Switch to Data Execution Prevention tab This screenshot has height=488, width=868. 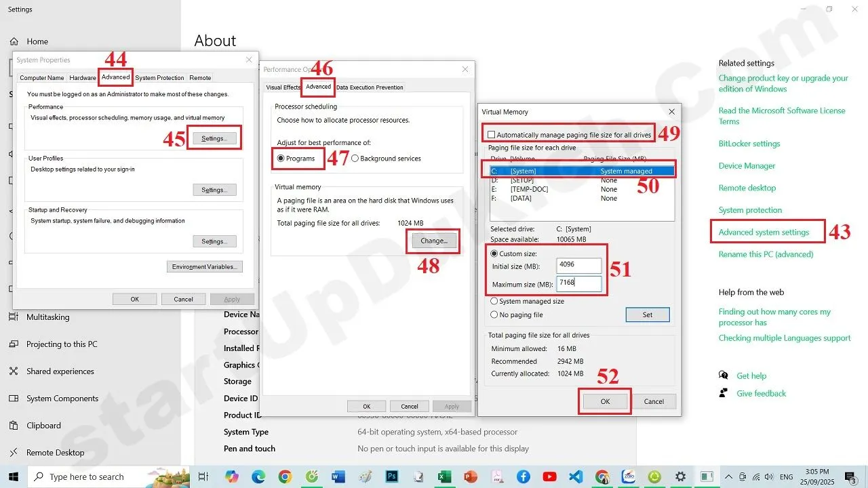pos(370,87)
